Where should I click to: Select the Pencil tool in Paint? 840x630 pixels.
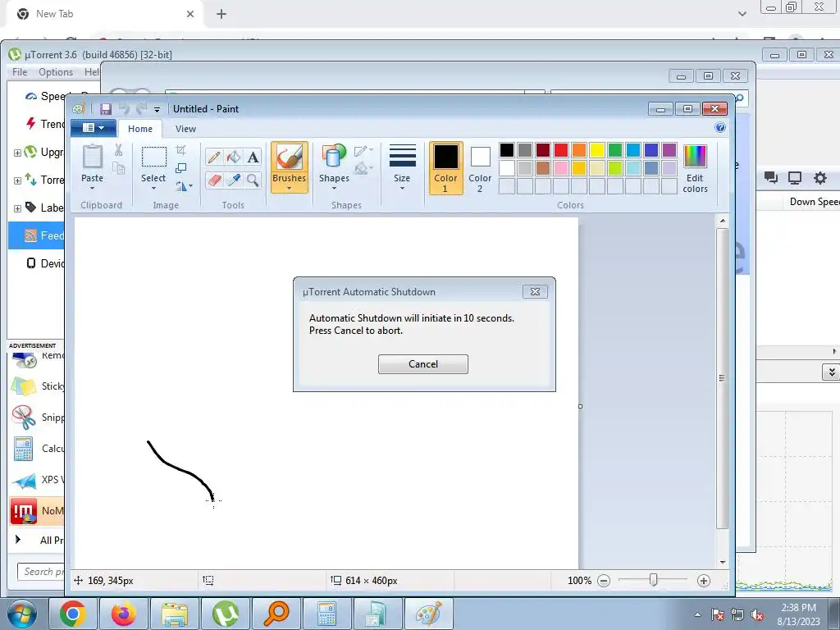214,157
